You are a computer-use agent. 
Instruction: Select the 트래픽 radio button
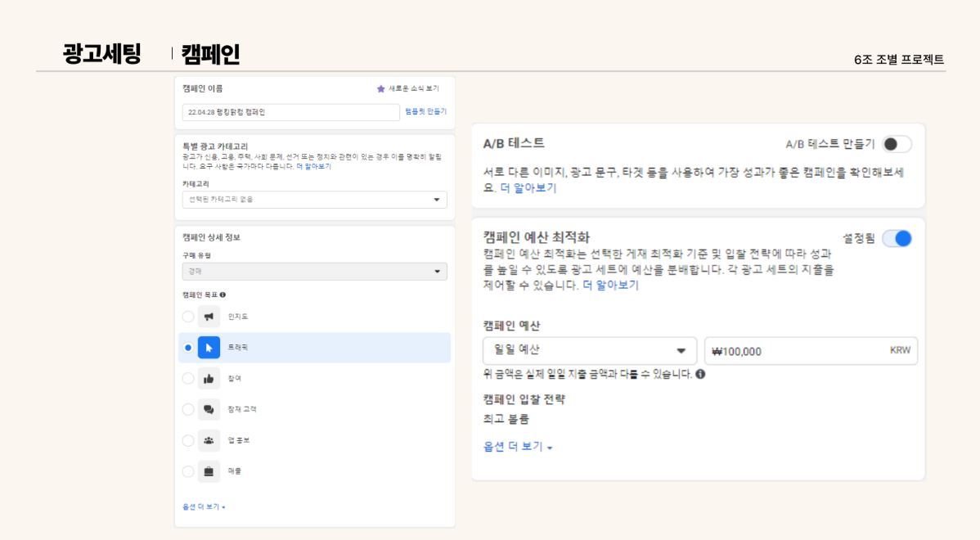pos(188,348)
